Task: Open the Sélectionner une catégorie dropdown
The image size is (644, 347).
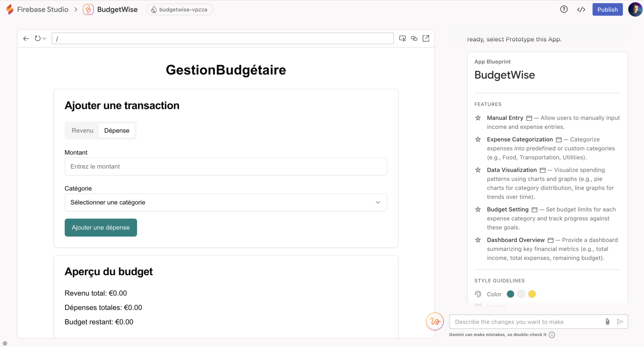Action: (x=226, y=202)
